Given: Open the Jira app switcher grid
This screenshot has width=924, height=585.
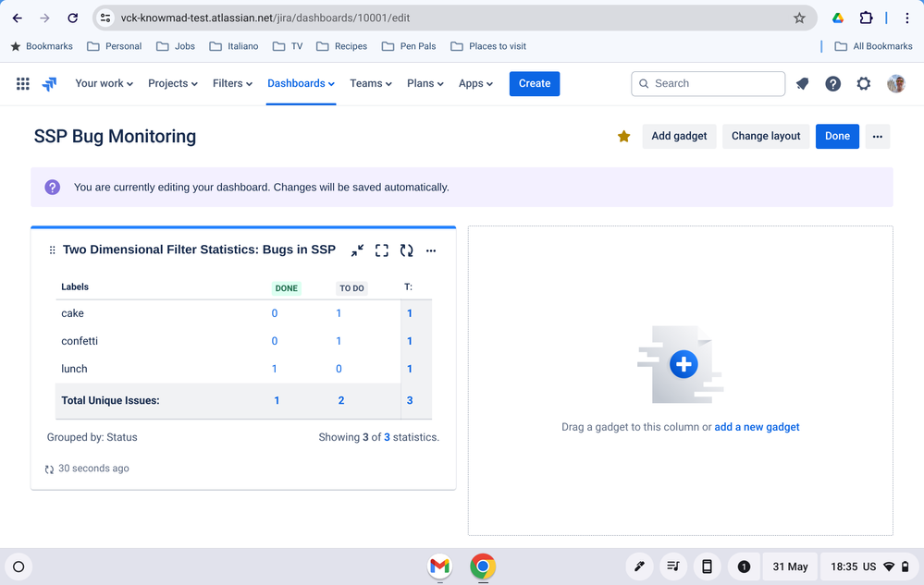Looking at the screenshot, I should (x=23, y=84).
